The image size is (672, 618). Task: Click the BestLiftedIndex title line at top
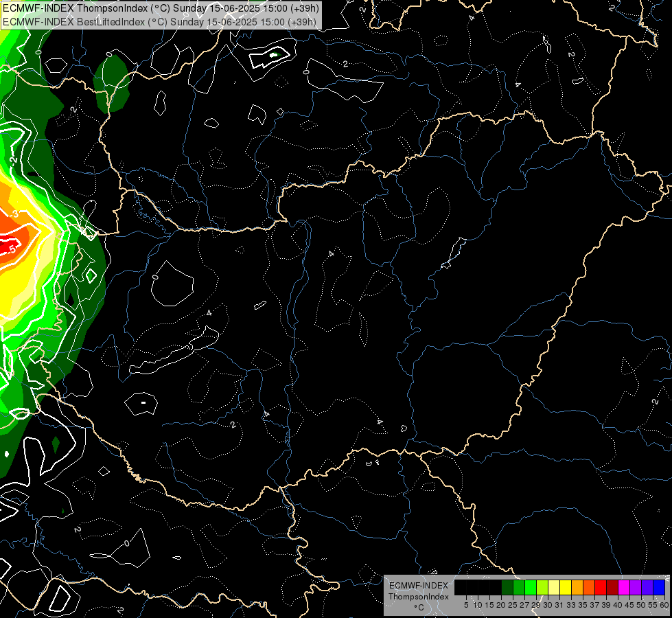[x=159, y=21]
